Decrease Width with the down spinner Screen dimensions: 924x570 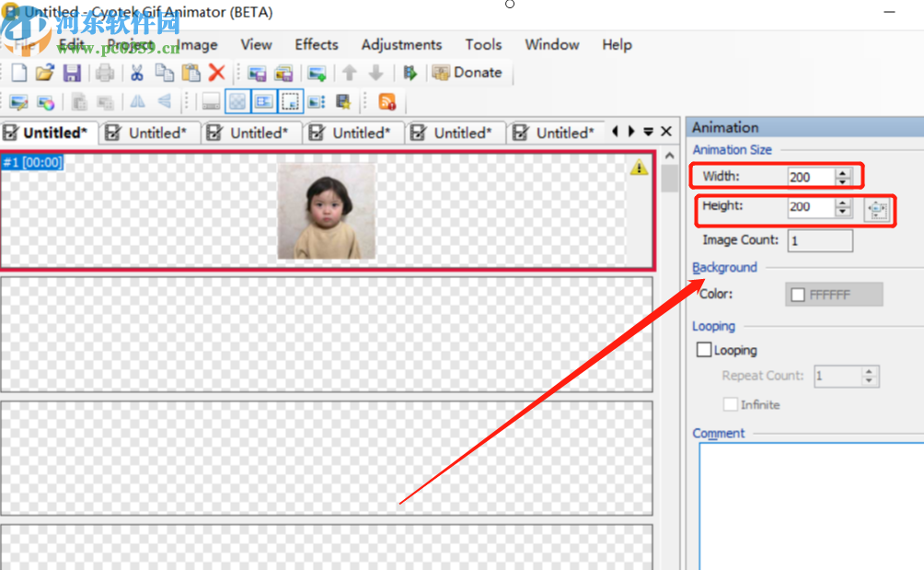click(843, 181)
